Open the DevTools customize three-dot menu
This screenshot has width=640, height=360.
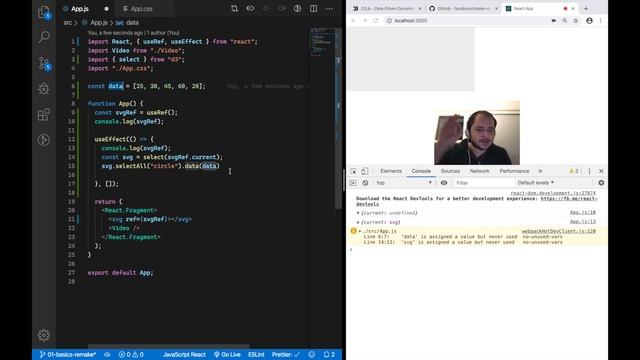589,171
